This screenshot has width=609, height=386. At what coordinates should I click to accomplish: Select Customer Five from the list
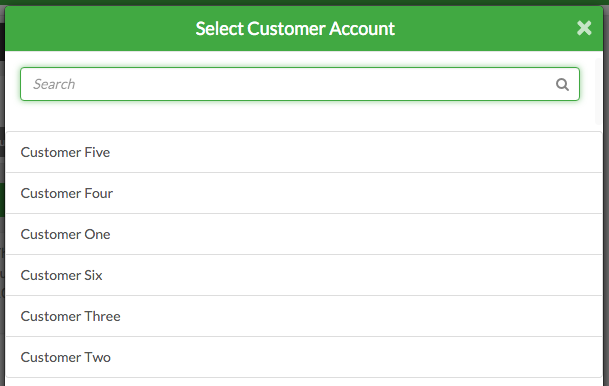304,152
